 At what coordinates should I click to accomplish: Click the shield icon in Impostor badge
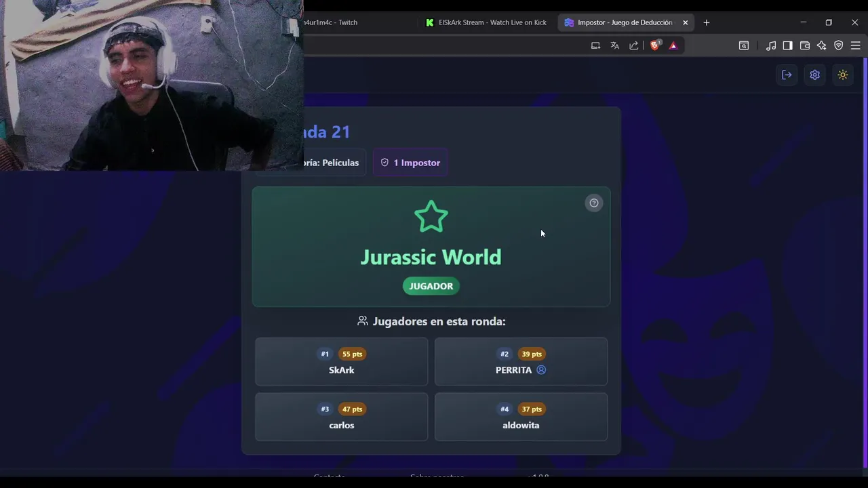(384, 163)
